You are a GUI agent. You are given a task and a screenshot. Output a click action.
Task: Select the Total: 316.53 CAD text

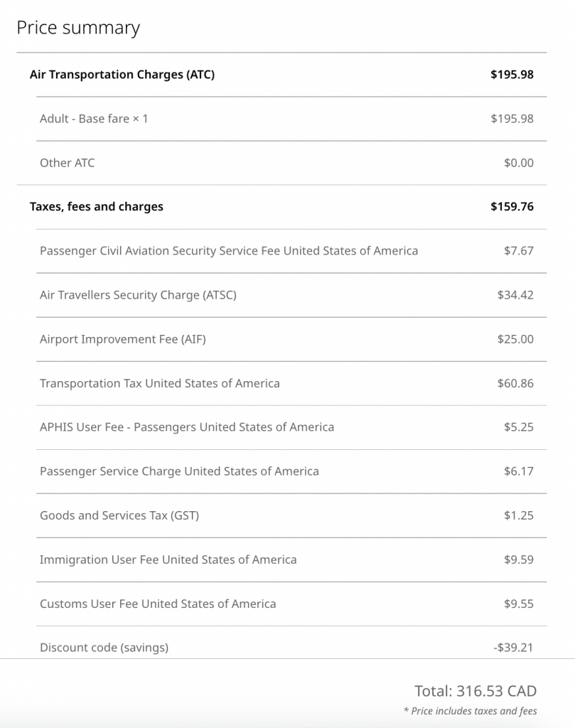tap(475, 691)
